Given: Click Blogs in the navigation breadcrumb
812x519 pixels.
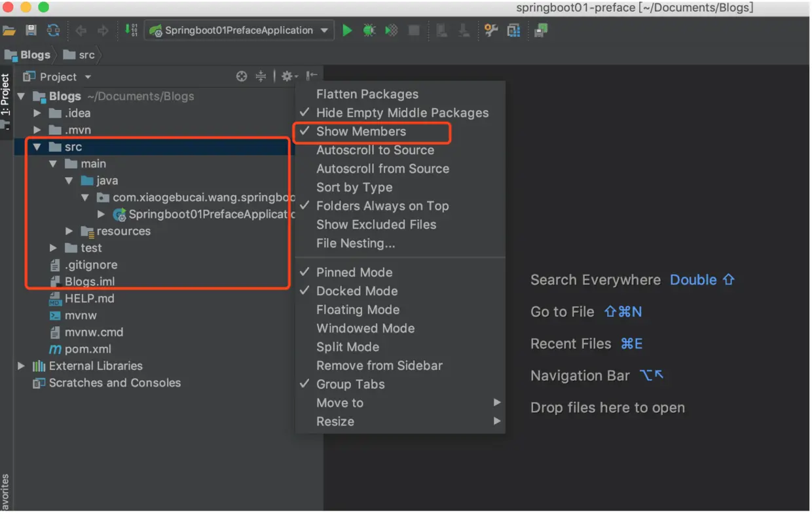Looking at the screenshot, I should point(28,55).
